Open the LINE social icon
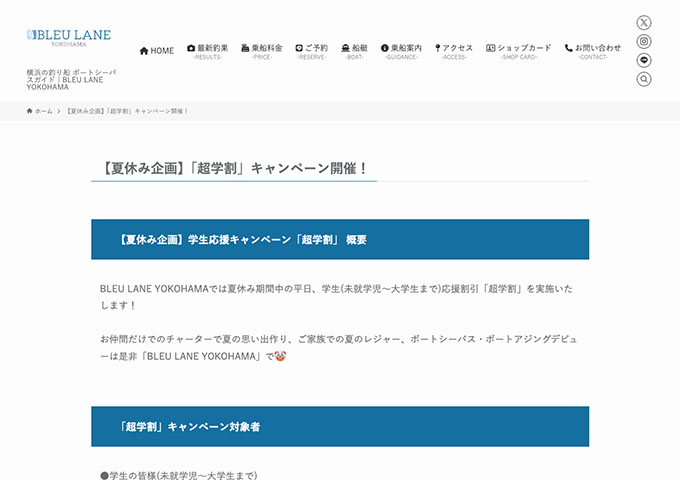The image size is (680, 480). (644, 60)
